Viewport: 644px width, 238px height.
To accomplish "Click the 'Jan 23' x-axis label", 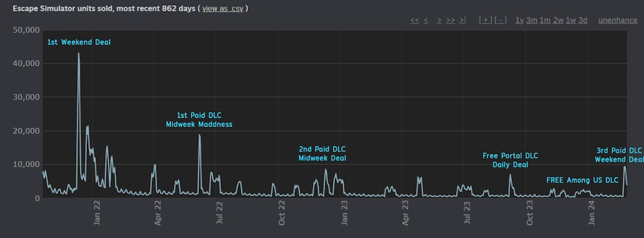I will click(344, 213).
